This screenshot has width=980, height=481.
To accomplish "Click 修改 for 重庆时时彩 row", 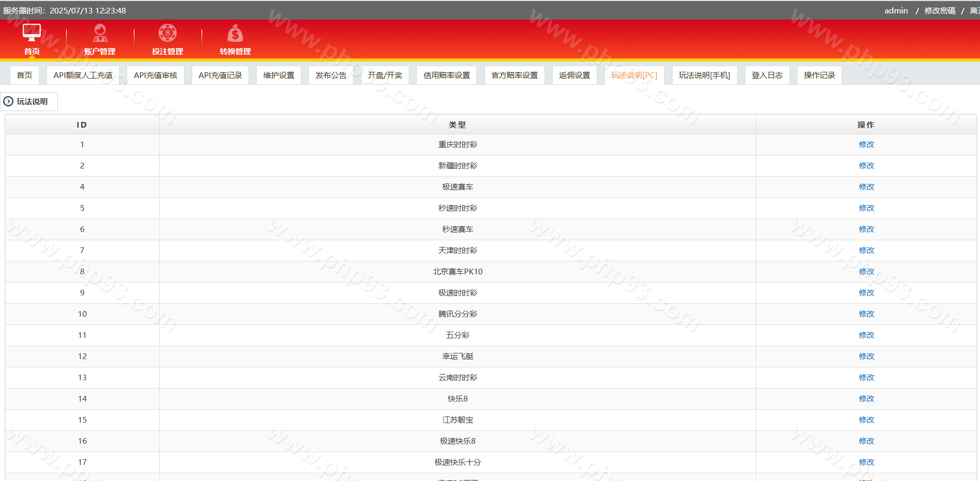I will (x=866, y=145).
